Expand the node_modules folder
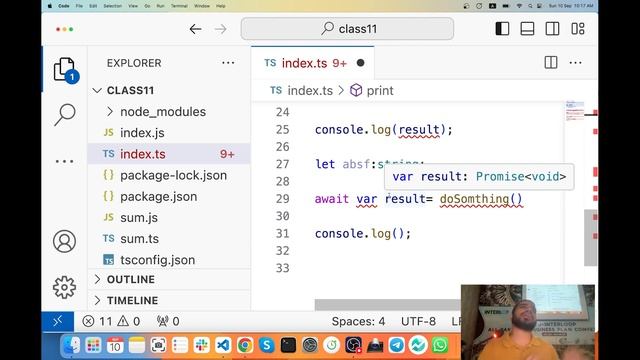The width and height of the screenshot is (640, 360). point(169,111)
